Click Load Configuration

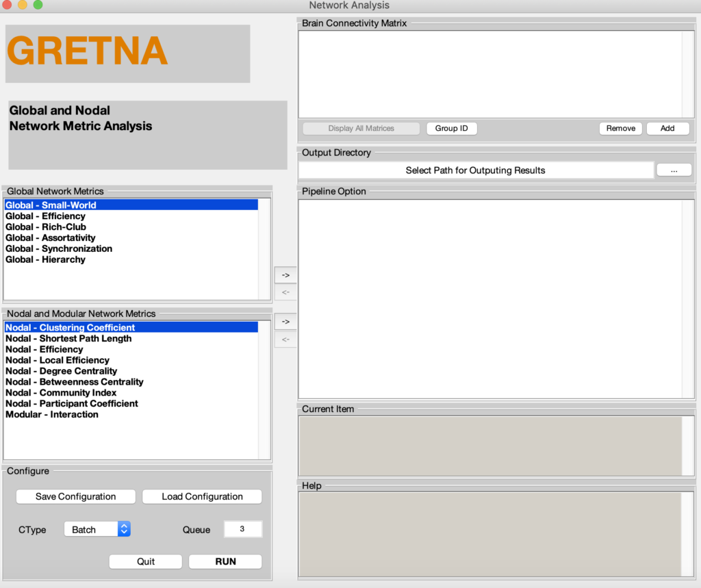point(202,496)
